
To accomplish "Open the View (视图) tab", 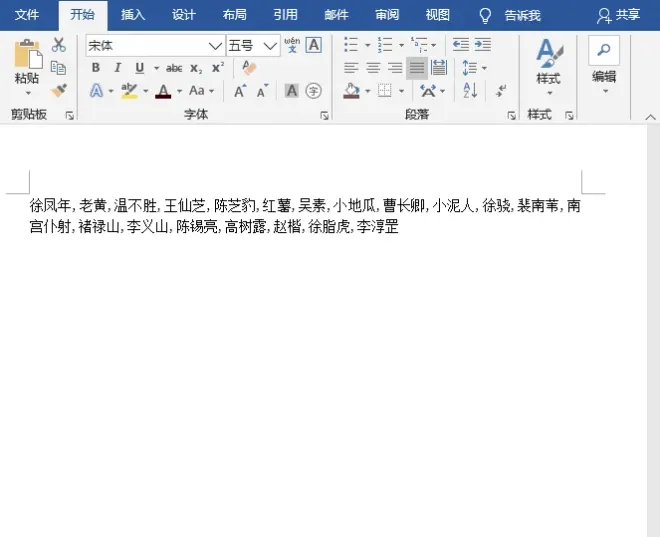I will coord(438,15).
